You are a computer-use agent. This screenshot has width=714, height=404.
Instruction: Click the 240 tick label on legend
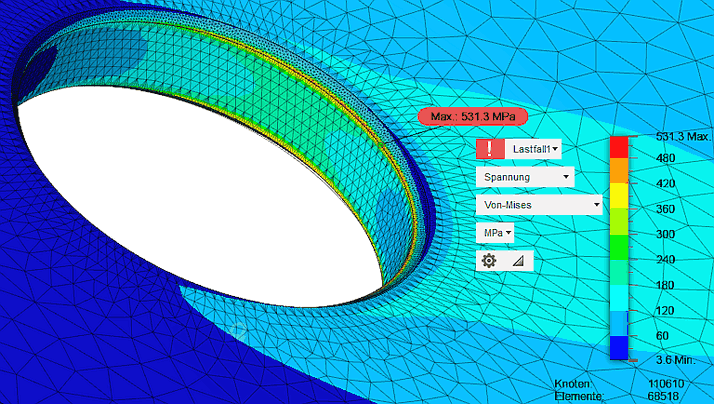(637, 258)
